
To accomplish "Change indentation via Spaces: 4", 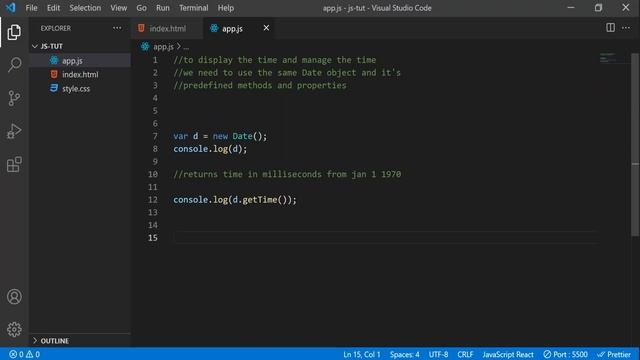I will tap(404, 354).
